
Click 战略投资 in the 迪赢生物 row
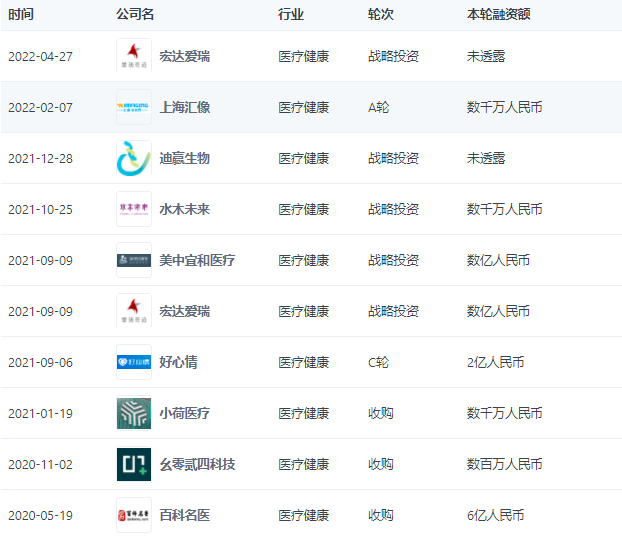click(x=393, y=158)
